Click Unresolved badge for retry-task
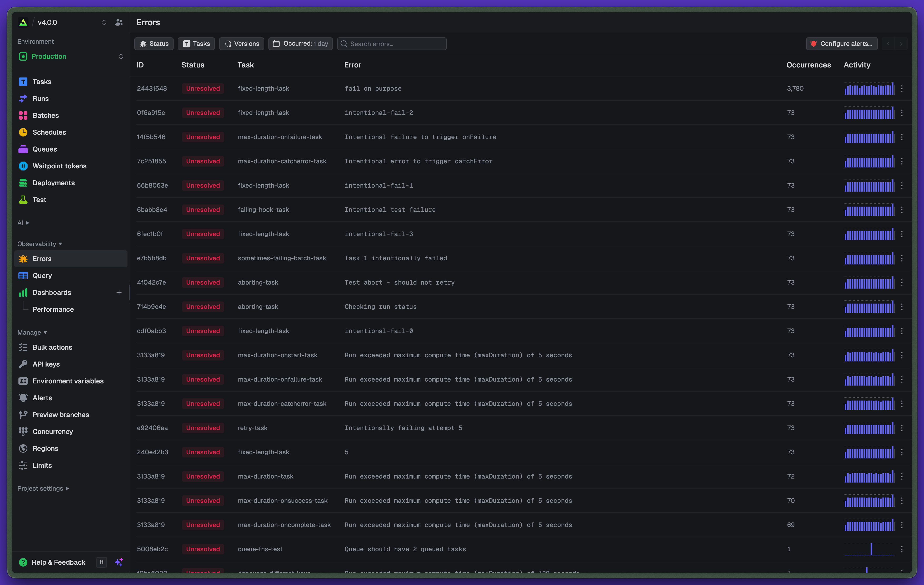The height and width of the screenshot is (585, 924). 203,428
